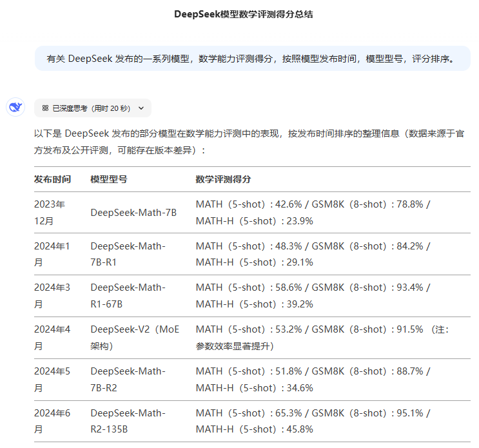This screenshot has width=479, height=448.
Task: Click the 2024年5月 date cell
Action: 52,380
